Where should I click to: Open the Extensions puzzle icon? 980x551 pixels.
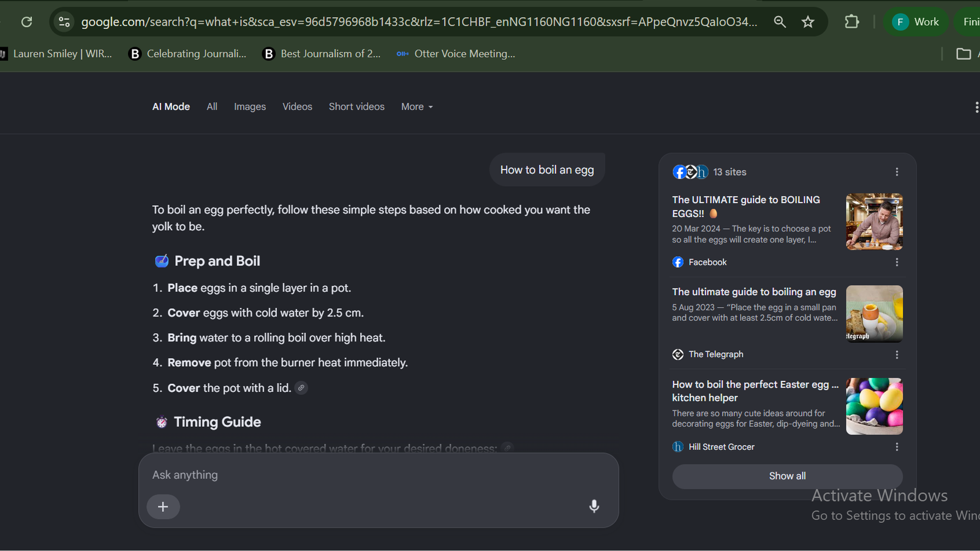coord(851,22)
